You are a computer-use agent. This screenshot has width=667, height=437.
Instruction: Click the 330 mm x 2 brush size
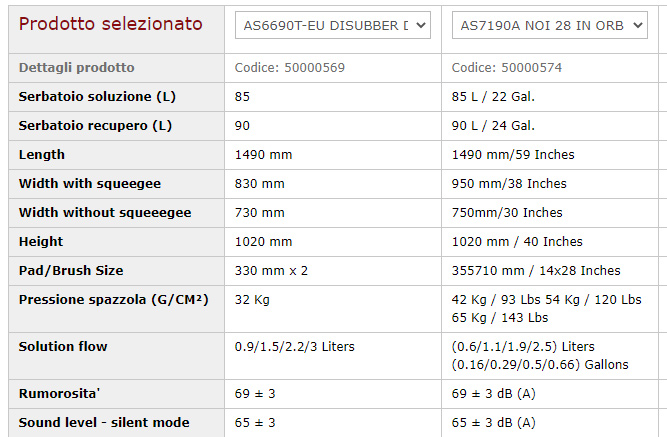coord(271,271)
